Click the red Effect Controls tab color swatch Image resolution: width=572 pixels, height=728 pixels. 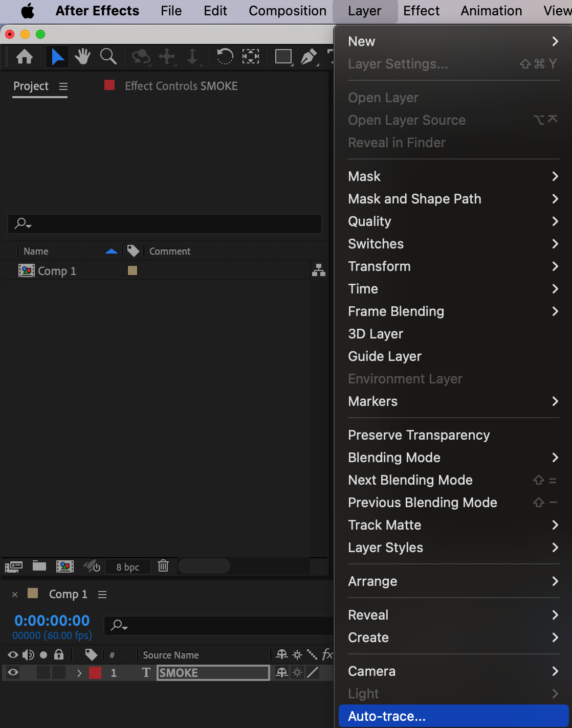click(x=109, y=85)
